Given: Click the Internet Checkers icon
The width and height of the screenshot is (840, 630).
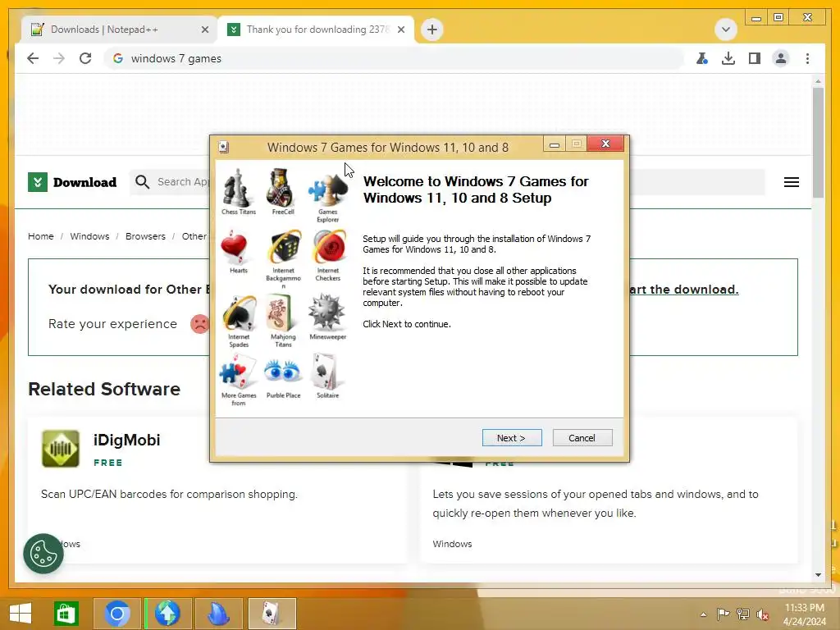Looking at the screenshot, I should tap(329, 248).
